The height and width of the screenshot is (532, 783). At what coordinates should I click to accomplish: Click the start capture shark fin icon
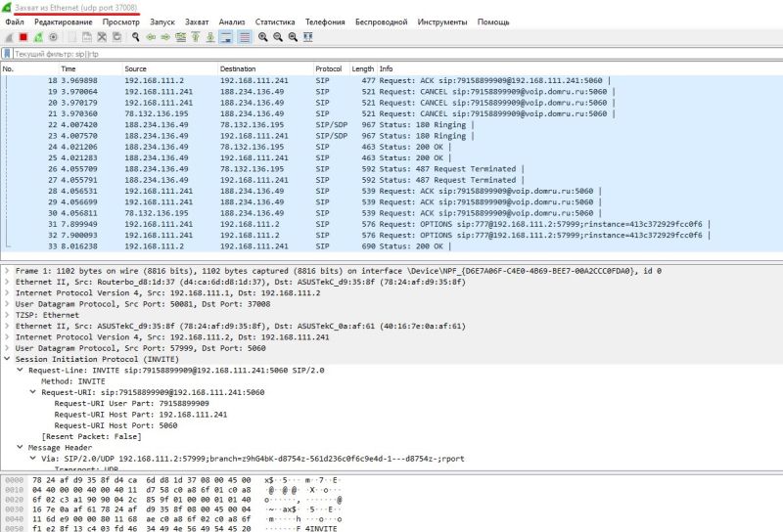(x=9, y=37)
